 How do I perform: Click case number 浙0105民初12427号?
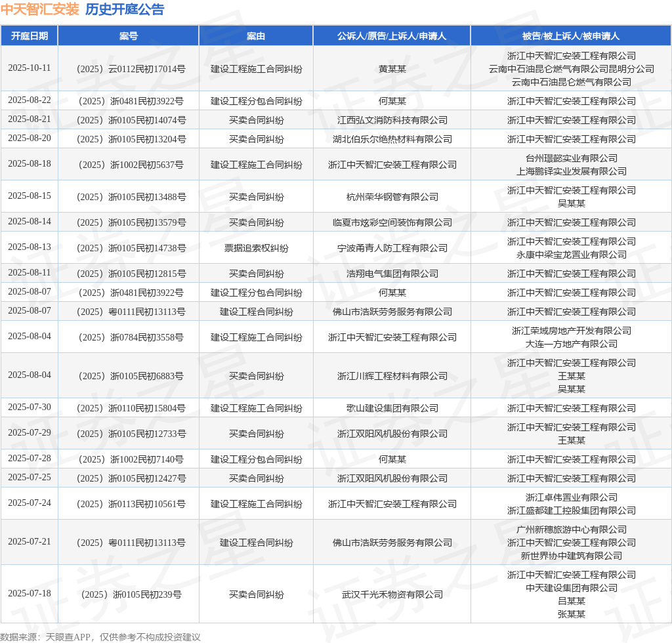click(x=131, y=478)
